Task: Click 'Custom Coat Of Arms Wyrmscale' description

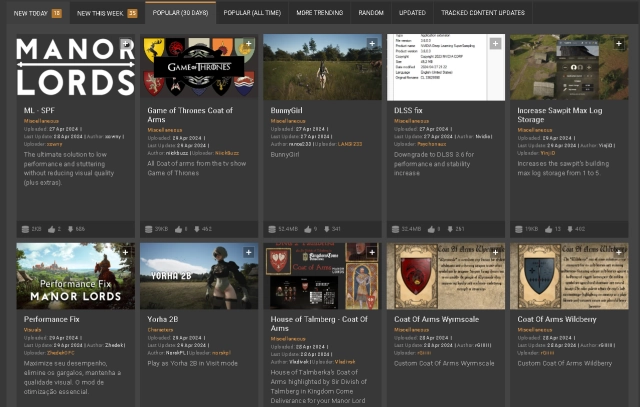Action: (444, 363)
